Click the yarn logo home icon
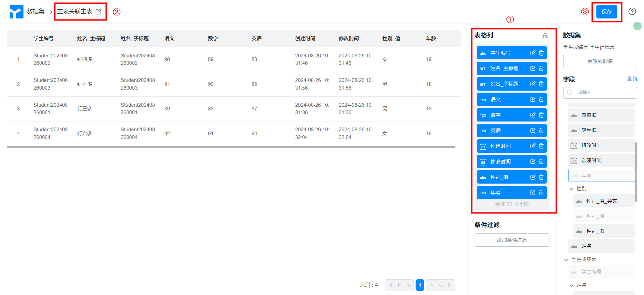 pyautogui.click(x=16, y=12)
